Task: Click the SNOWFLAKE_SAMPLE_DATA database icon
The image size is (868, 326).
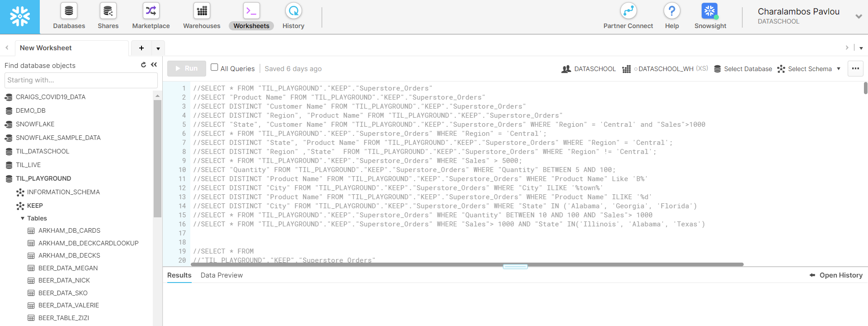Action: click(9, 138)
